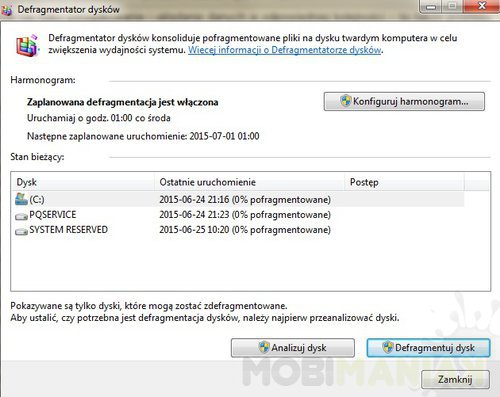
Task: Select the C: drive row date entry
Action: coord(245,200)
